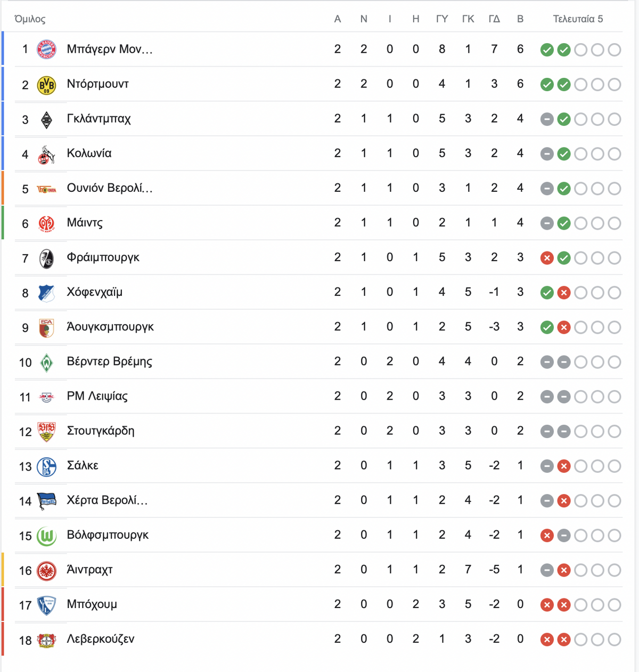
Task: Click Φράιμπουργκ's red loss indicator
Action: [547, 258]
